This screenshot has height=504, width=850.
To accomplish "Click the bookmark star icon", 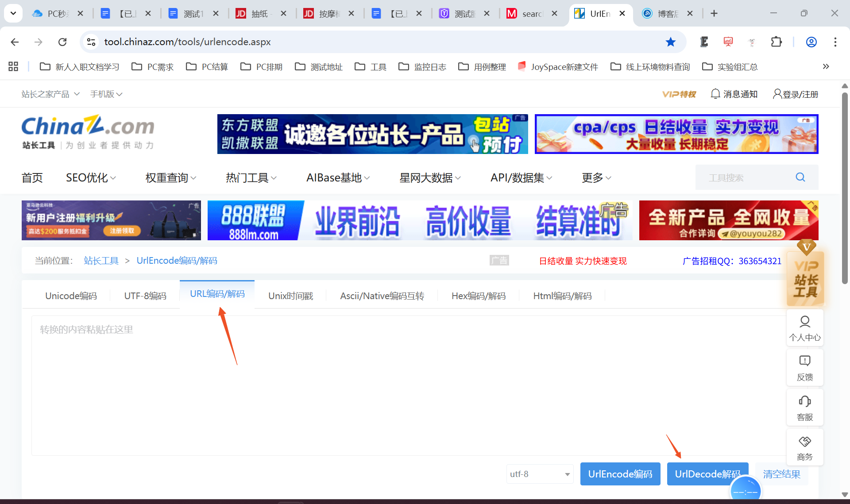I will pos(671,42).
